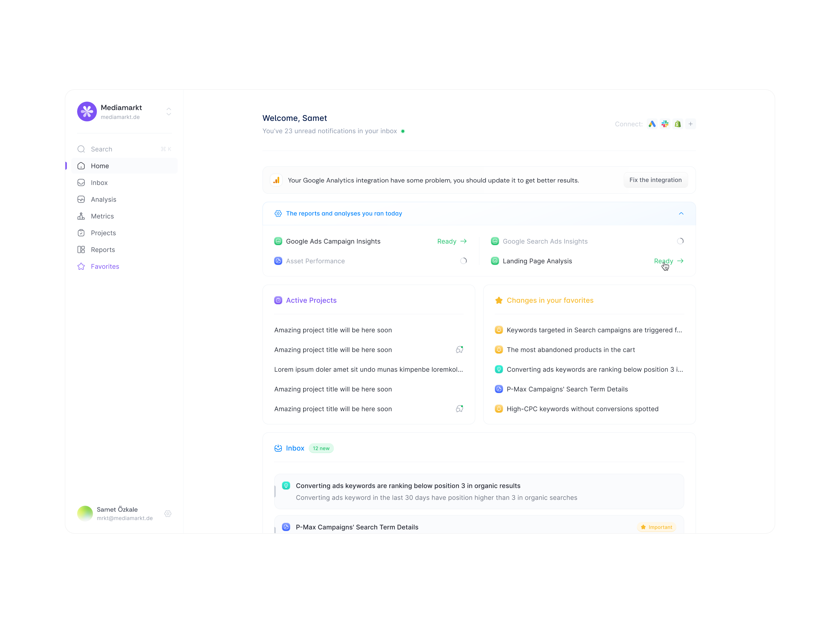Open the Mediamarkt workspace switcher dropdown
The width and height of the screenshot is (840, 623).
coord(169,112)
